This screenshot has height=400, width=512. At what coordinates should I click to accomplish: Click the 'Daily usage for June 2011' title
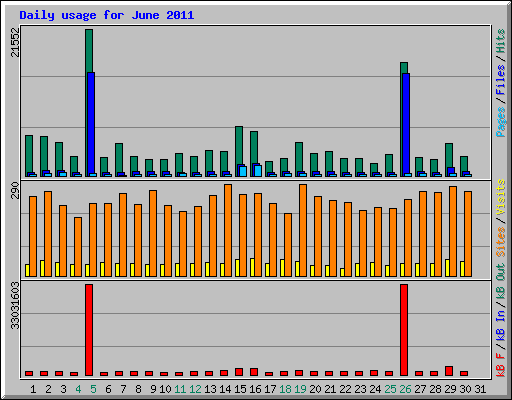pos(107,15)
